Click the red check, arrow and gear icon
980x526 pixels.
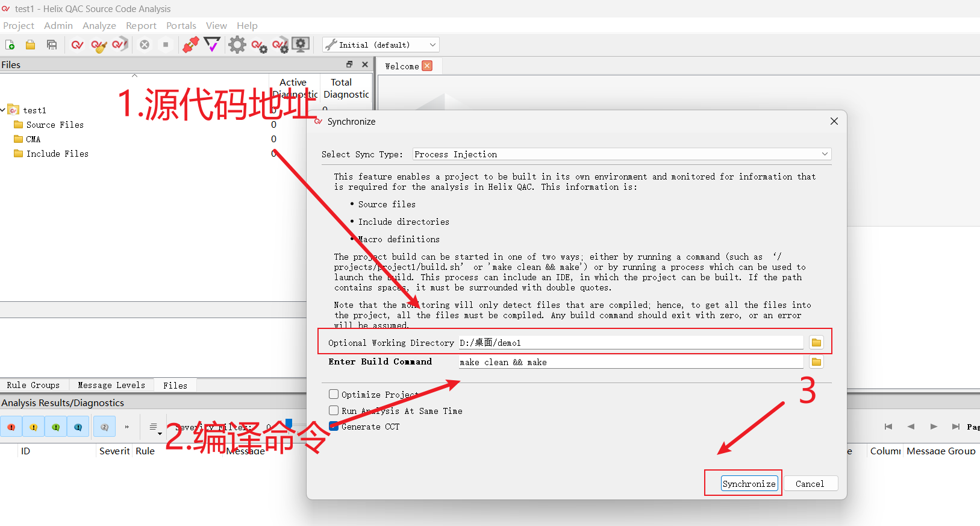[x=280, y=45]
